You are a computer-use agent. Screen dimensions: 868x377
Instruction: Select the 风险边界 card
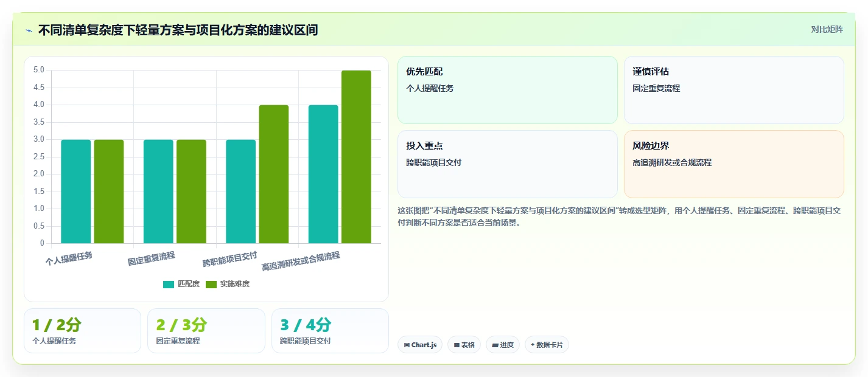click(734, 164)
